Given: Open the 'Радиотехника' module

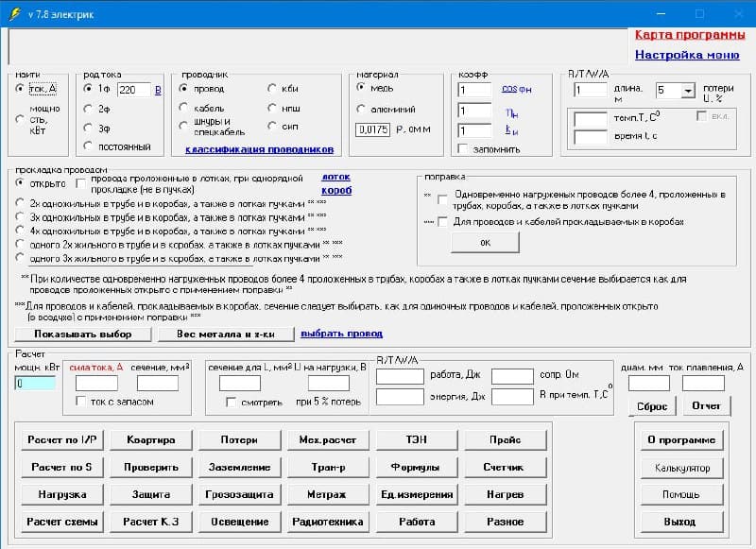Looking at the screenshot, I should [328, 522].
